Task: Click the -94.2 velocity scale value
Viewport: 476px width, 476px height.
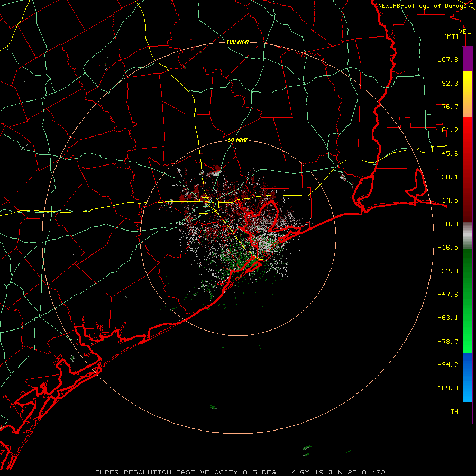Action: [x=448, y=365]
